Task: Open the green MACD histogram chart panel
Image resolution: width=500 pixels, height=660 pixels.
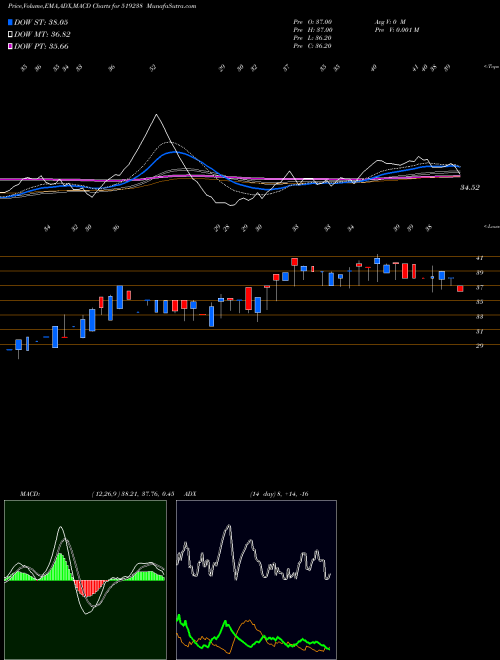Action: pyautogui.click(x=85, y=580)
